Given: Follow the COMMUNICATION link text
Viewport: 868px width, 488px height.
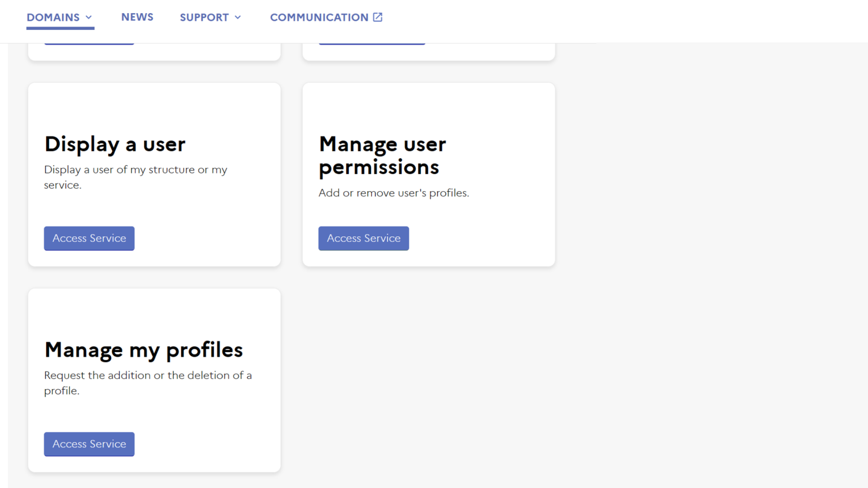Looking at the screenshot, I should [319, 17].
